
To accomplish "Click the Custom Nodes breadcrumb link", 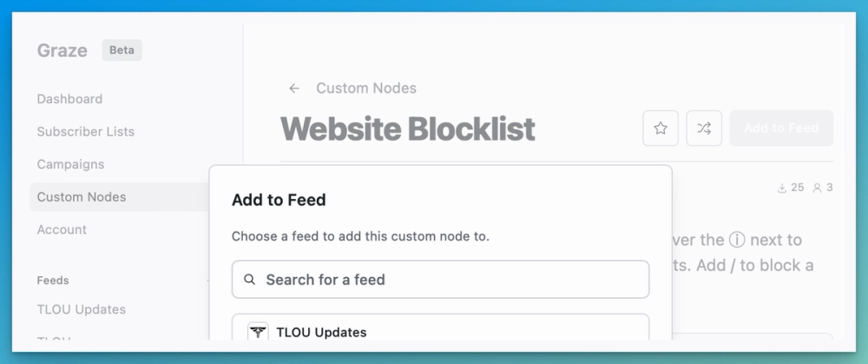I will click(365, 89).
